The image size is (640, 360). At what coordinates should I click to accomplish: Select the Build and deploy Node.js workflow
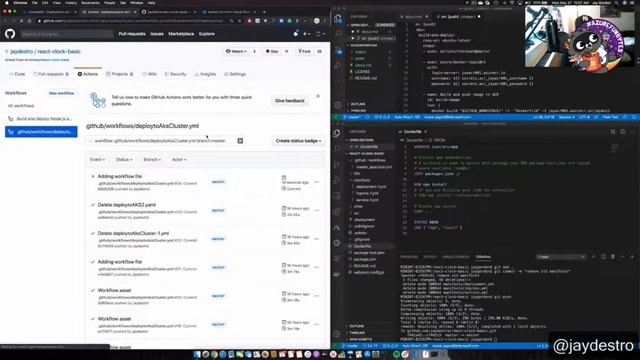(x=41, y=119)
